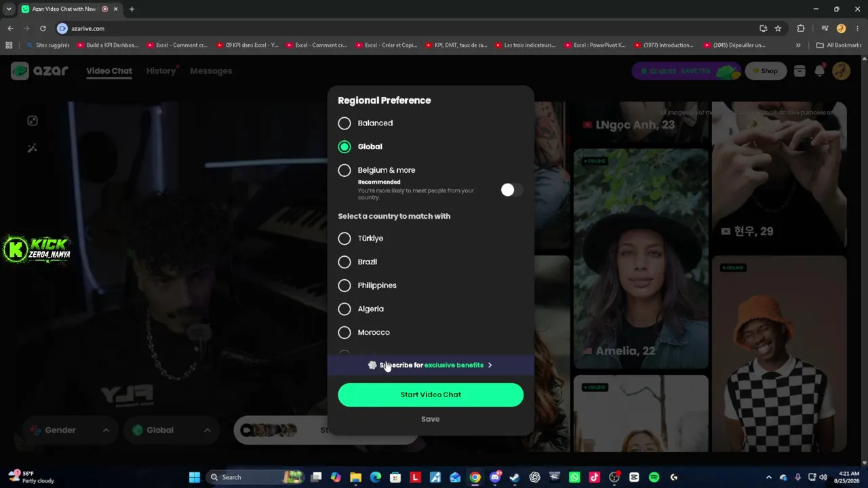The width and height of the screenshot is (868, 488).
Task: Click Subscribe for exclusive benefits link
Action: 431,365
